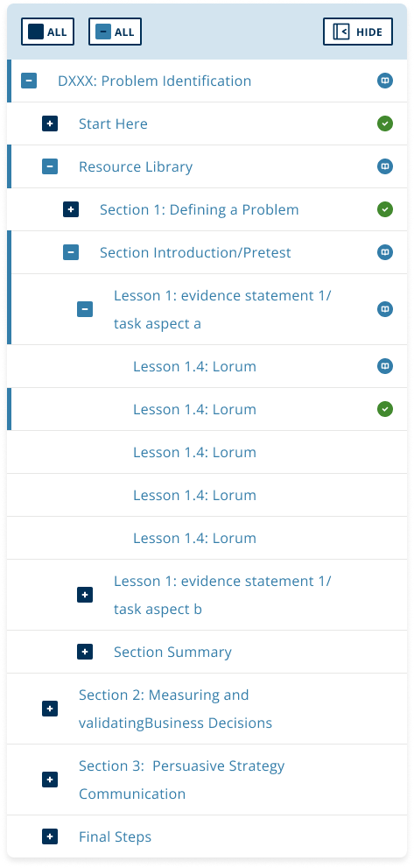This screenshot has width=414, height=868.
Task: Expand Section 1: Defining a Problem
Action: click(71, 209)
